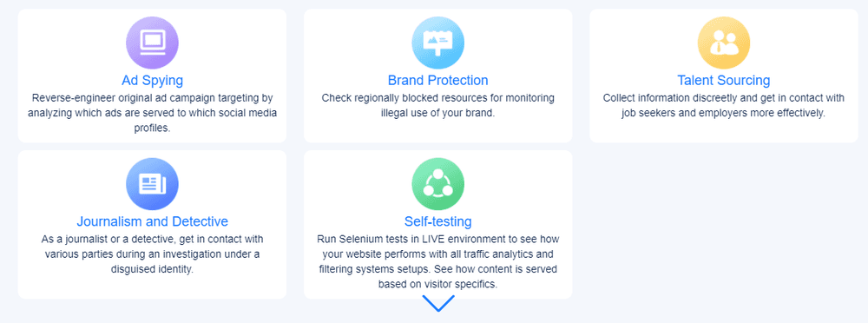868x323 pixels.
Task: Click the 'Collect information discreetly' description
Action: pos(724,105)
